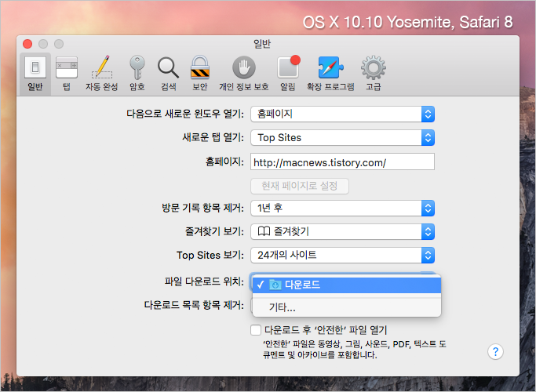
Task: Close the preferences window with red button
Action: coord(27,44)
